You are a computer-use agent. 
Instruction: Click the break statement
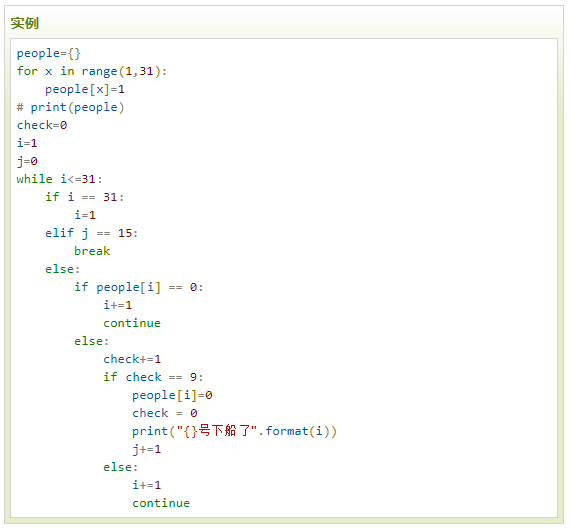point(92,251)
